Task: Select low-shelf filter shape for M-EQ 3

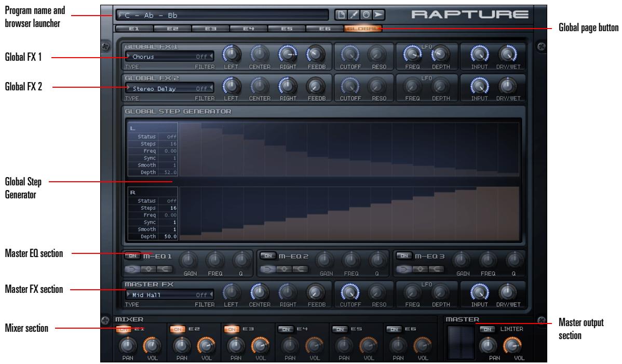Action: pos(404,269)
